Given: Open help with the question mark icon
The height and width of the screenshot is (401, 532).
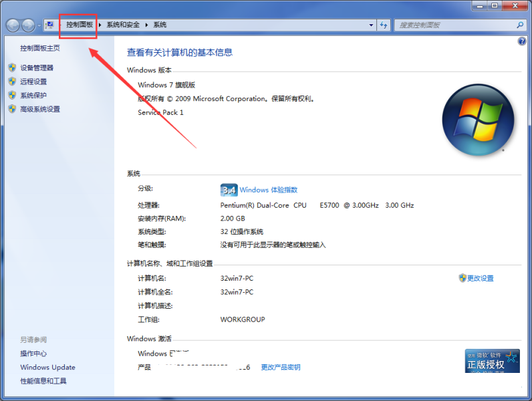Looking at the screenshot, I should pyautogui.click(x=522, y=41).
